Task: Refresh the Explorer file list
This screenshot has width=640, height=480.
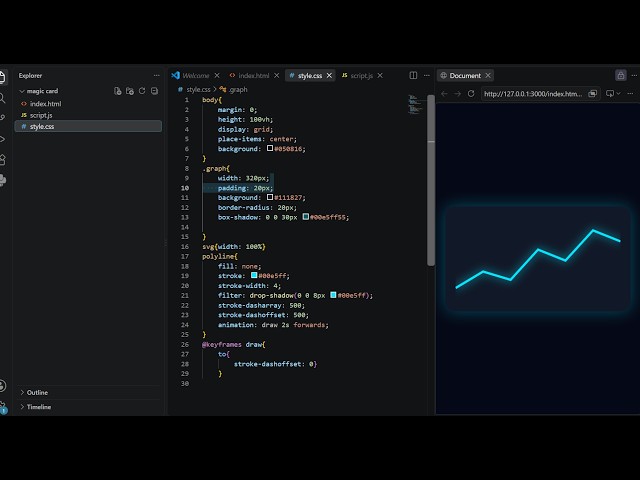Action: pos(142,91)
